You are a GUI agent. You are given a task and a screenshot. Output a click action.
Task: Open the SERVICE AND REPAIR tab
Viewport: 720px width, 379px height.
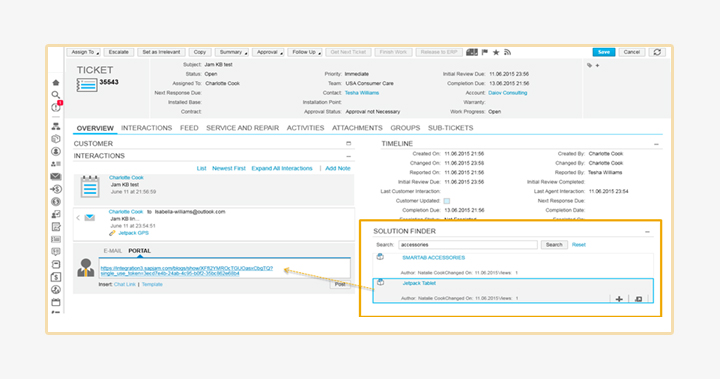click(x=242, y=128)
